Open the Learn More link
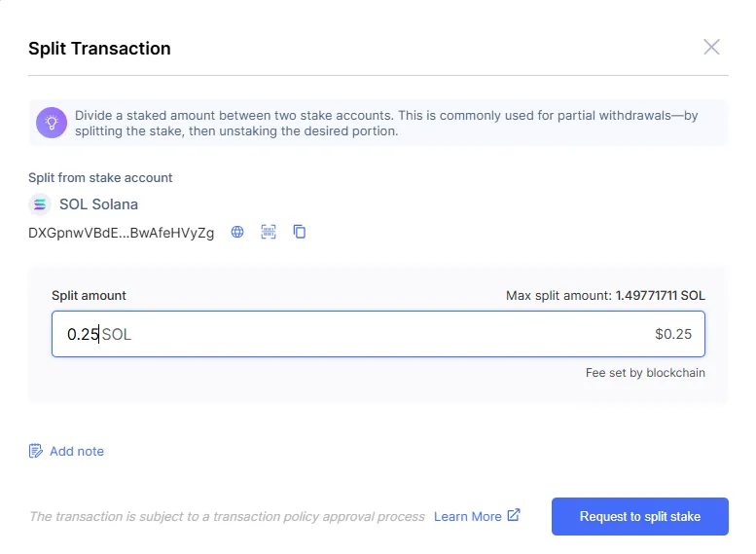This screenshot has height=554, width=756. click(468, 516)
